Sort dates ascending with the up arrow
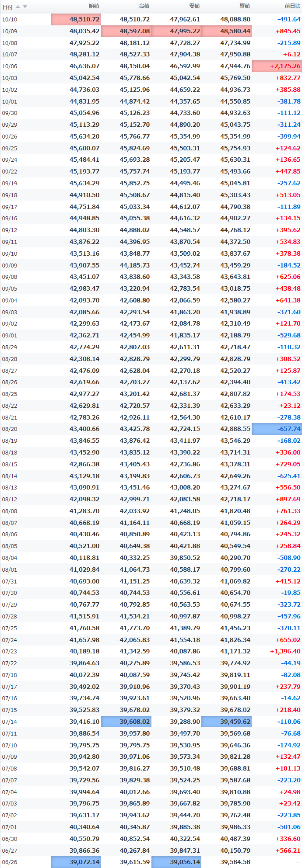This screenshot has width=302, height=868. coord(18,7)
